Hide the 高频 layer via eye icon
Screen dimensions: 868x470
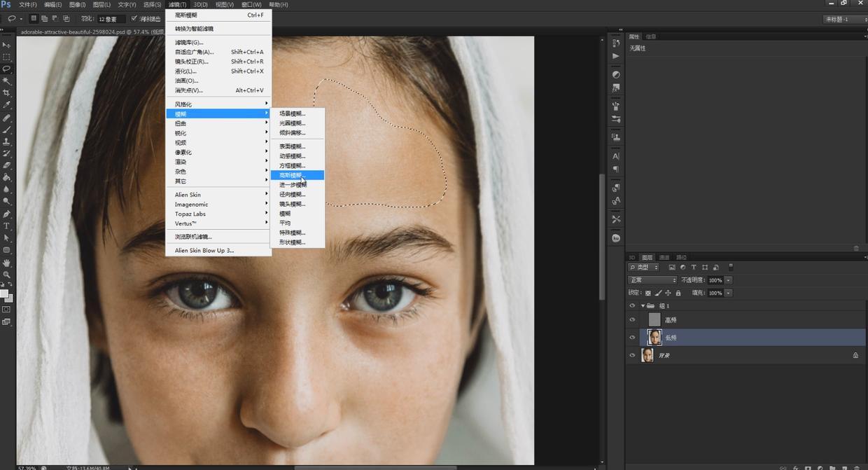click(x=632, y=319)
